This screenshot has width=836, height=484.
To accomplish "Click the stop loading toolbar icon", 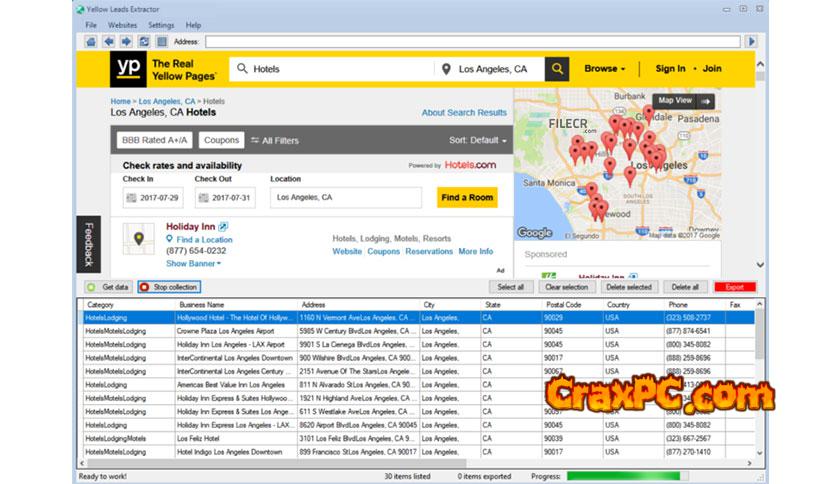I will point(161,42).
